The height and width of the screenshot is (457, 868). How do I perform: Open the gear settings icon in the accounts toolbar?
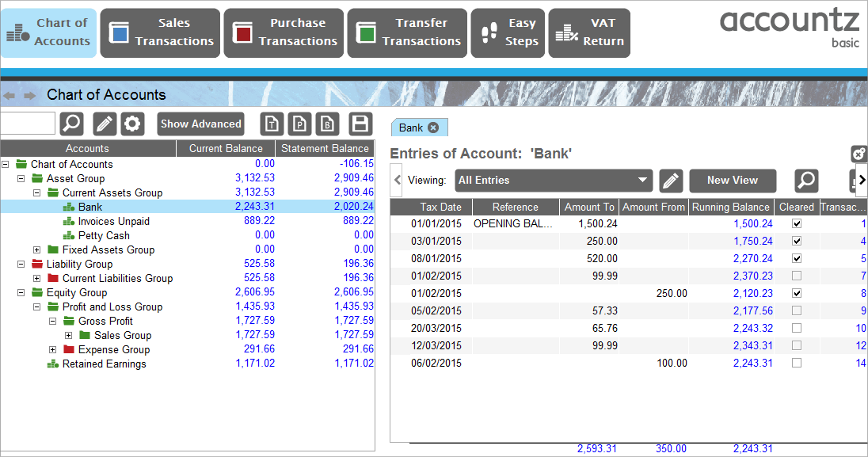tap(132, 124)
